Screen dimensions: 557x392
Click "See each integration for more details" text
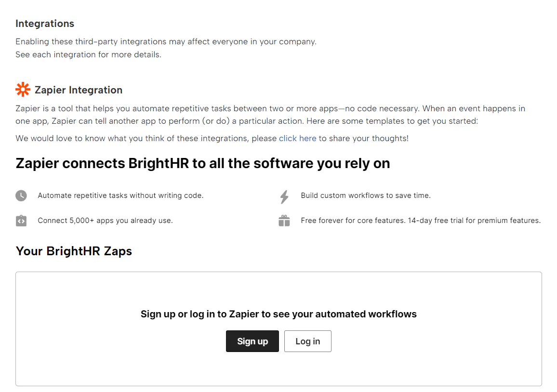88,54
